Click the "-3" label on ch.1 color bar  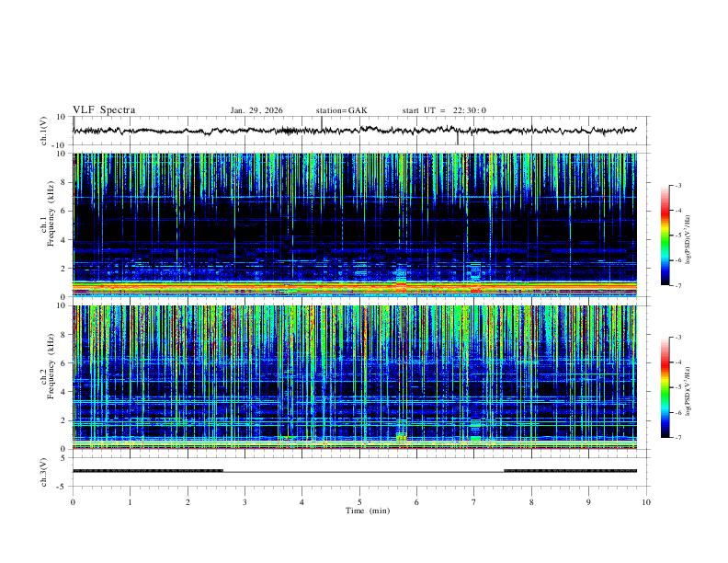pyautogui.click(x=678, y=185)
